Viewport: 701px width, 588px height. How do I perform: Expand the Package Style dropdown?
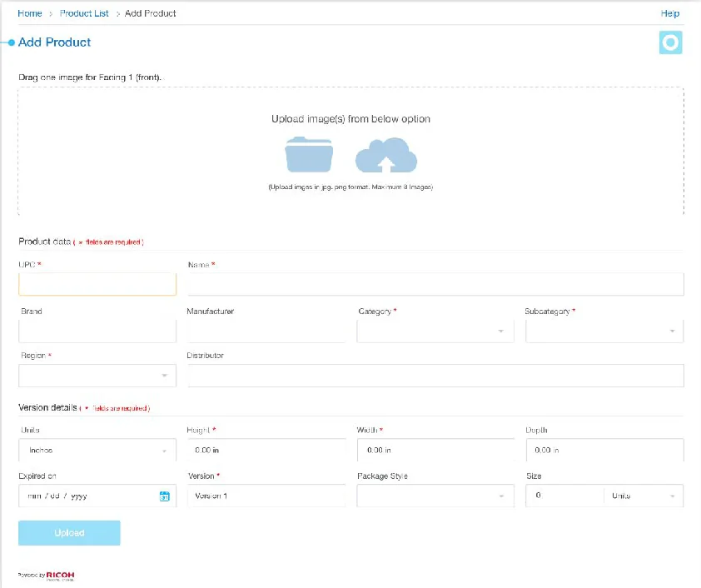(x=435, y=496)
